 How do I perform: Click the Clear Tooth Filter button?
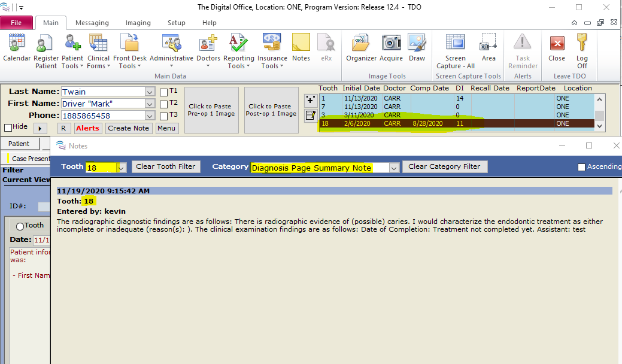coord(166,167)
